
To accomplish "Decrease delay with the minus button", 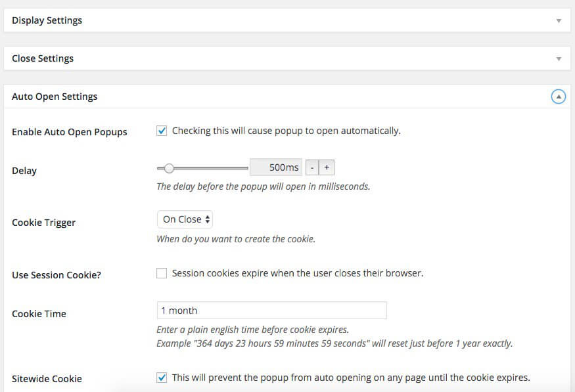I will pyautogui.click(x=312, y=168).
